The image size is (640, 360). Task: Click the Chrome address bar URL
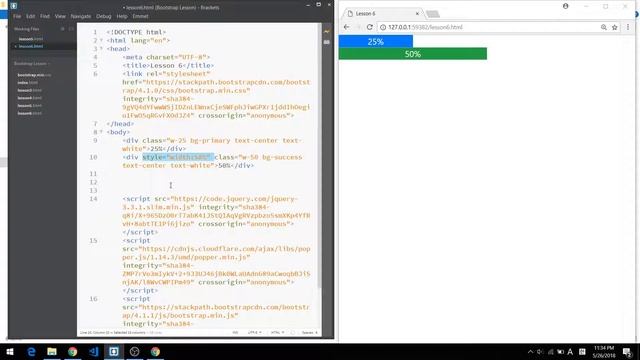(x=425, y=27)
